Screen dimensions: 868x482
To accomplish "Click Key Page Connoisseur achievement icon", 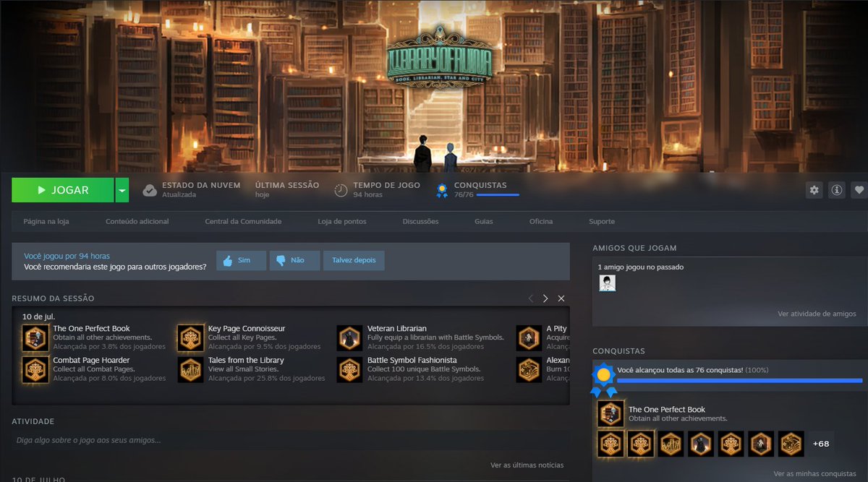I will 191,337.
